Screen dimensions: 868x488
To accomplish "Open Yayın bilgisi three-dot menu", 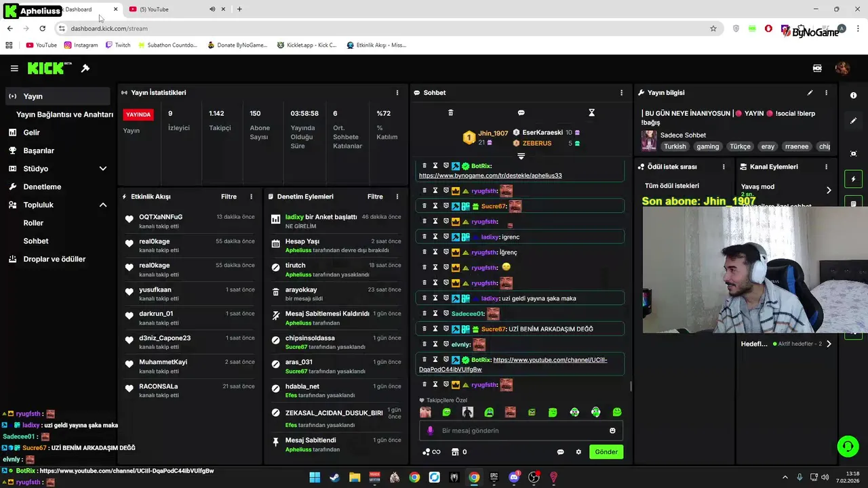I will (826, 93).
